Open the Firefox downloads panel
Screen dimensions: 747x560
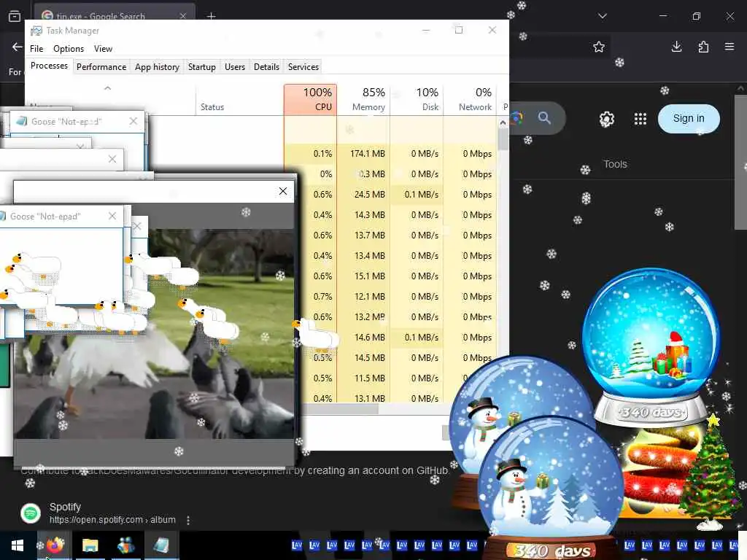(x=676, y=47)
